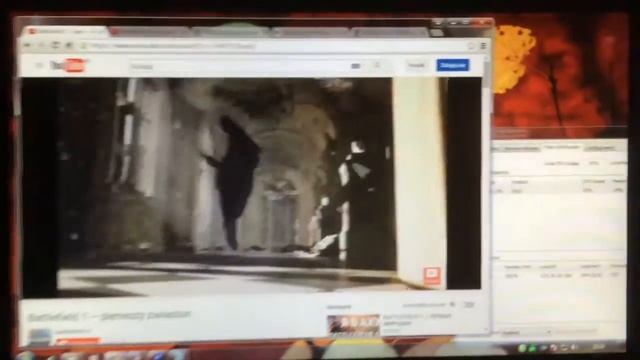640x360 pixels.
Task: Switch to the second browser tab
Action: 151,31
